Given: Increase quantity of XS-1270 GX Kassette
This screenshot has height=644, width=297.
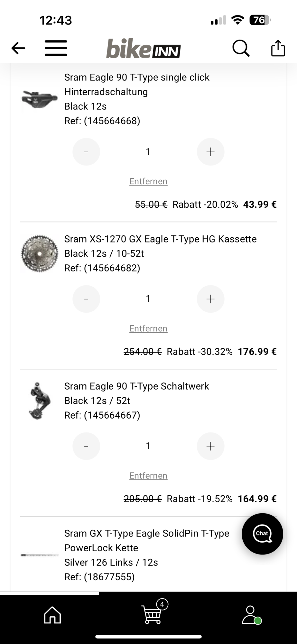Looking at the screenshot, I should click(x=210, y=299).
